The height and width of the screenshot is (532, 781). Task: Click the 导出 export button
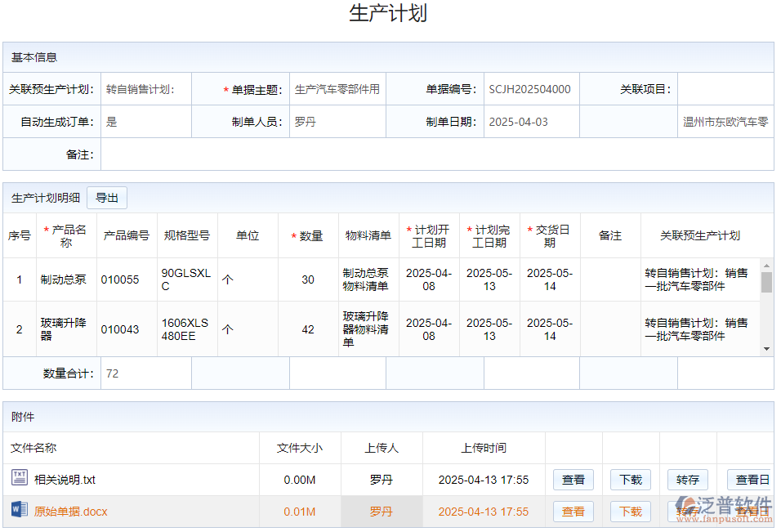(107, 197)
